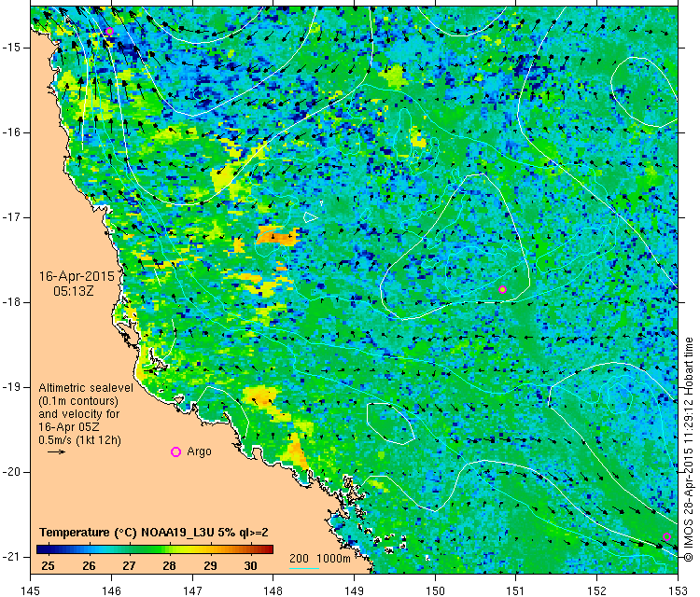Click the '(0.1m contours)' legend text
700x597 pixels.
[x=78, y=401]
